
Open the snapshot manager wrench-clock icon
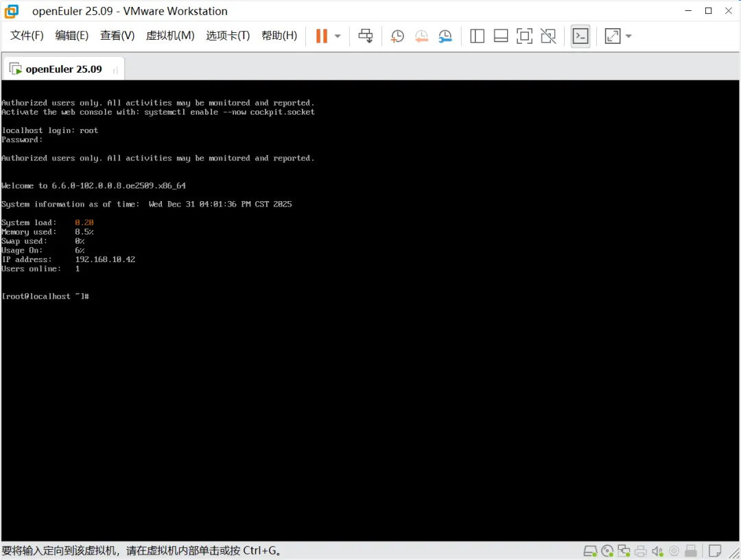point(445,36)
